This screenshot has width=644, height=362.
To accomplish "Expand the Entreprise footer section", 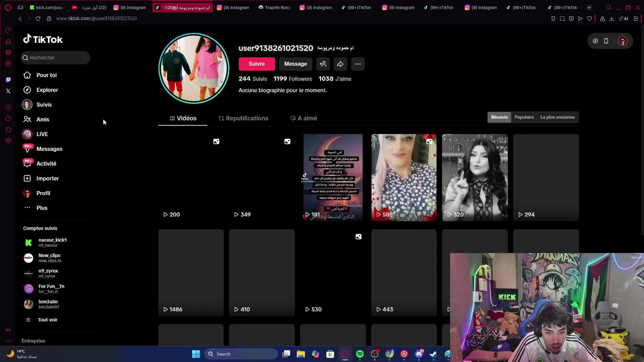I will pos(33,341).
